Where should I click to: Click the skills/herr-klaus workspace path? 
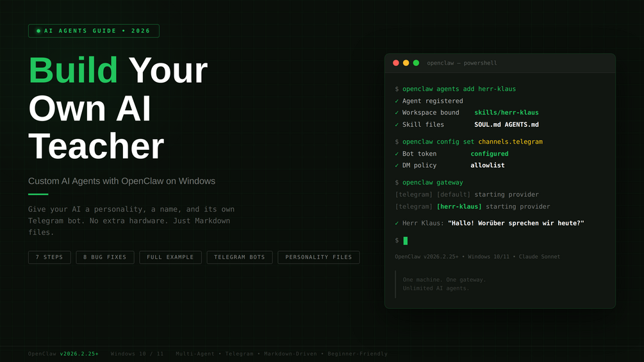pos(506,113)
